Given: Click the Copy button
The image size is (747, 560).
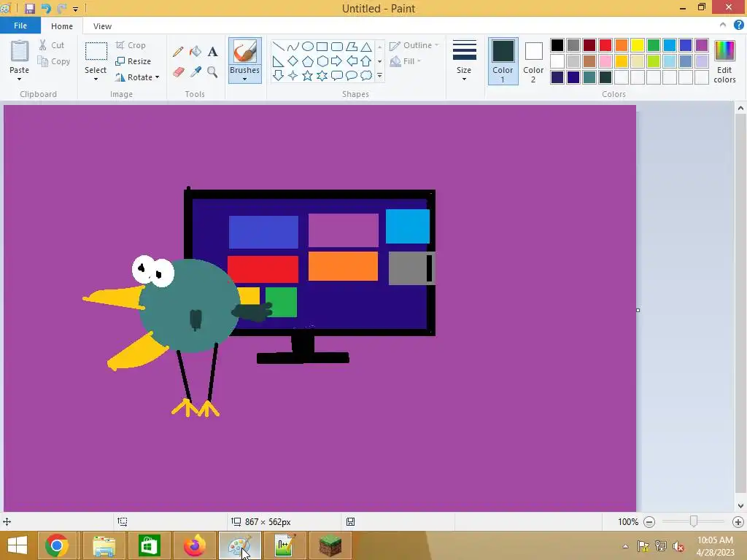Looking at the screenshot, I should 54,61.
